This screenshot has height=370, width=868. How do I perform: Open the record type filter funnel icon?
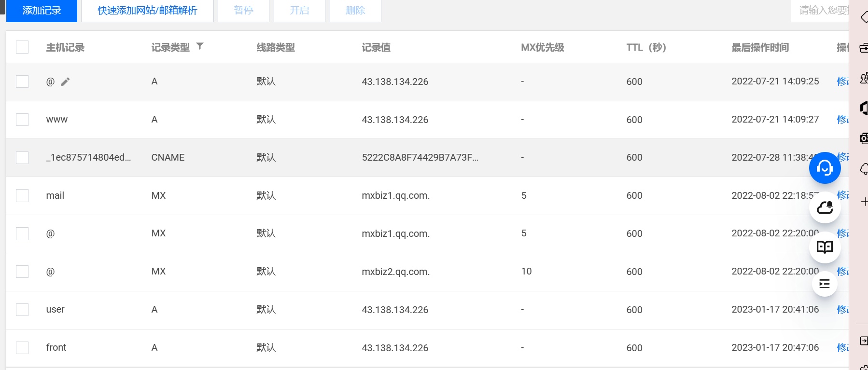(200, 46)
